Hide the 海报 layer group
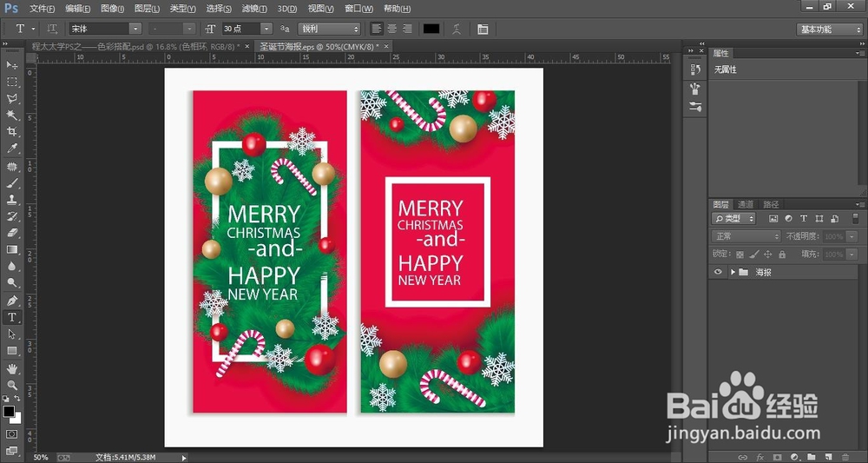 click(718, 272)
